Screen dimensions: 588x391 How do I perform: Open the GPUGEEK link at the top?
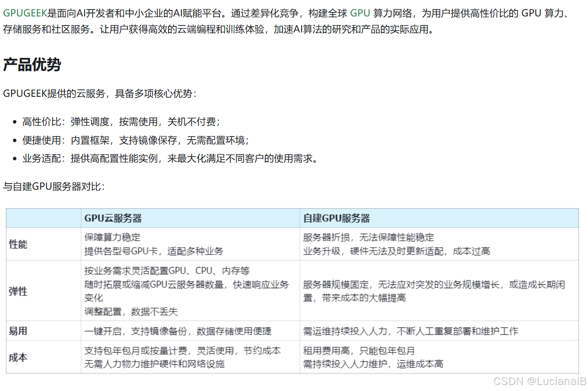click(24, 13)
